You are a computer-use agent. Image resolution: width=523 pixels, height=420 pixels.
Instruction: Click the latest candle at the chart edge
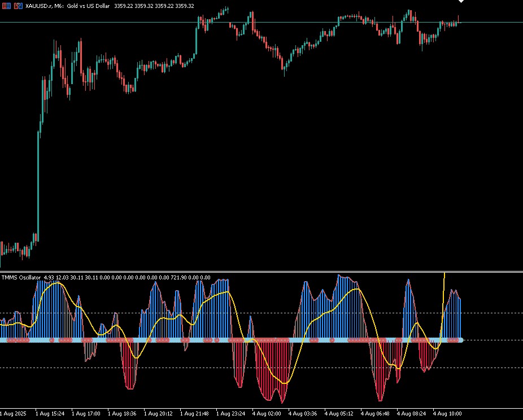(x=460, y=23)
